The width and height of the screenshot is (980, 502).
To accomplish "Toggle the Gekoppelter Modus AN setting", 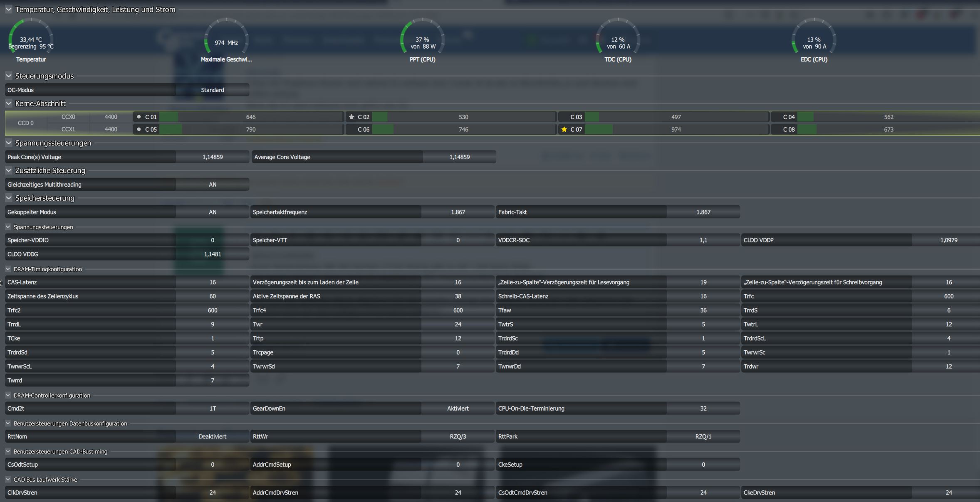I will 213,212.
